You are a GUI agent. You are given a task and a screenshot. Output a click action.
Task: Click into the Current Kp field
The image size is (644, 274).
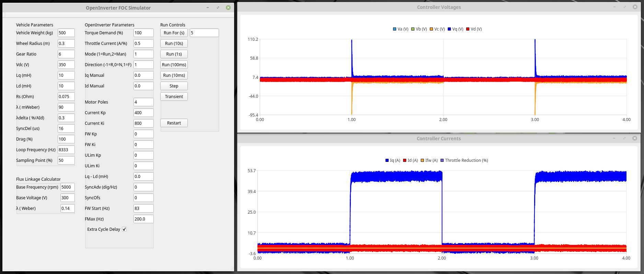(x=143, y=113)
